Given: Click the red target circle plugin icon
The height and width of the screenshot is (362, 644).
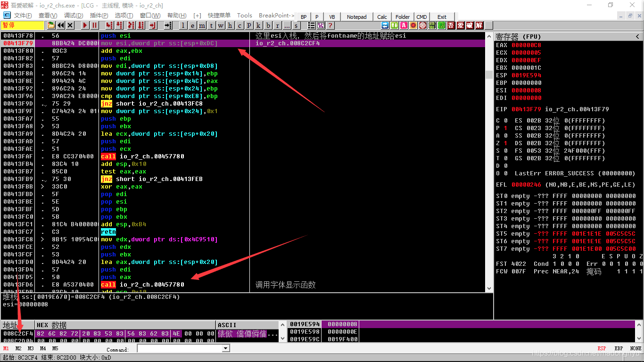Looking at the screenshot, I should [422, 25].
